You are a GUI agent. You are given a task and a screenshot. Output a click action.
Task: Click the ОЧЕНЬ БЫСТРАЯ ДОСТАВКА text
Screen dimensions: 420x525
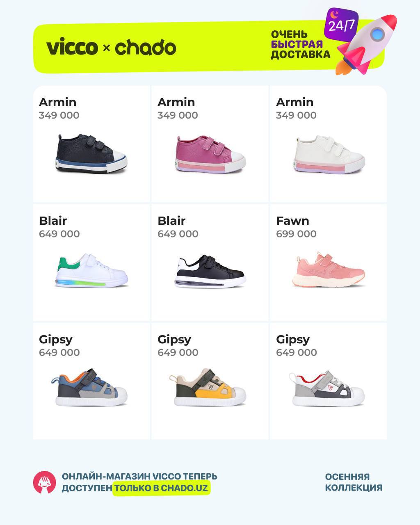300,44
